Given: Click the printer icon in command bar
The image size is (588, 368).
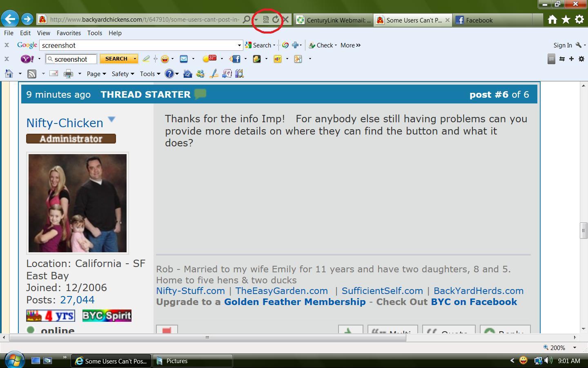Looking at the screenshot, I should pyautogui.click(x=68, y=74).
